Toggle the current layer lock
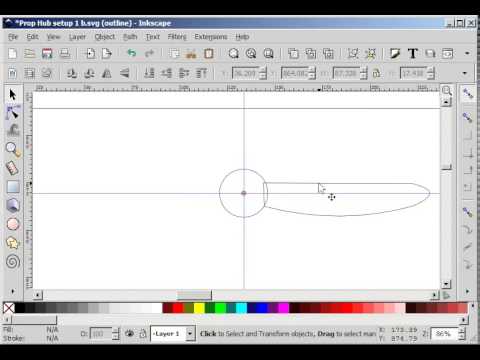Screen dimensions: 480x360 click(143, 333)
